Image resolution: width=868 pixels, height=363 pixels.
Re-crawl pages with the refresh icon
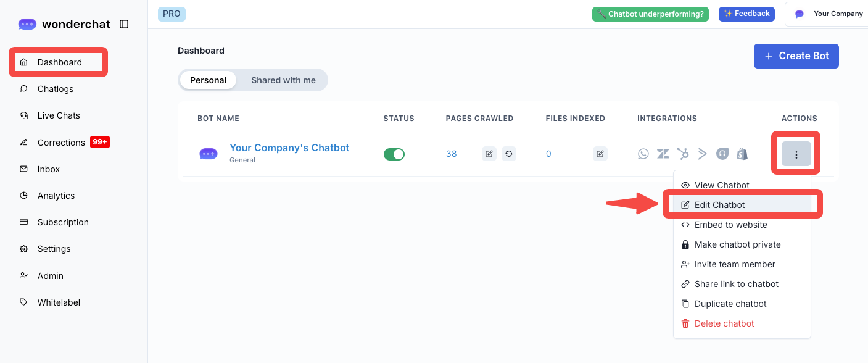click(x=508, y=154)
